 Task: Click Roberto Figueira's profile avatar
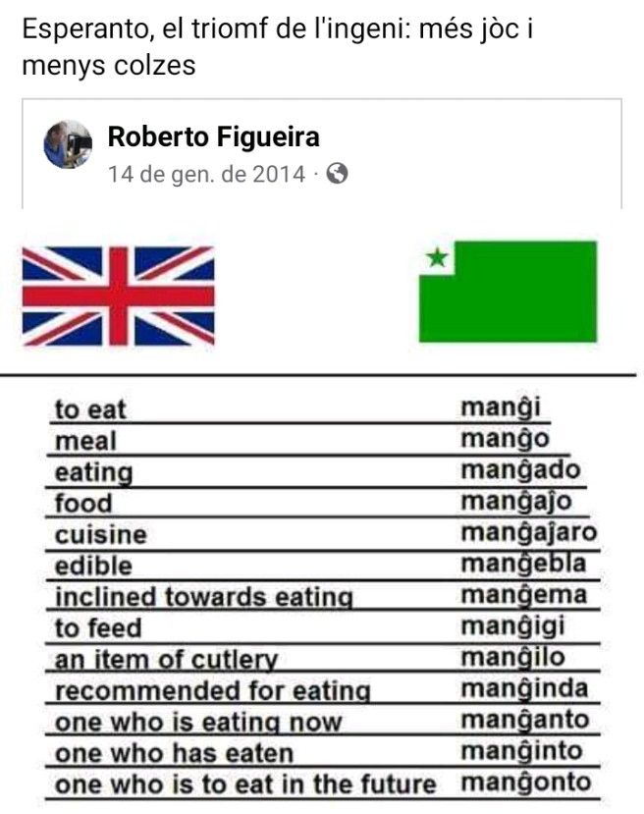pyautogui.click(x=68, y=145)
